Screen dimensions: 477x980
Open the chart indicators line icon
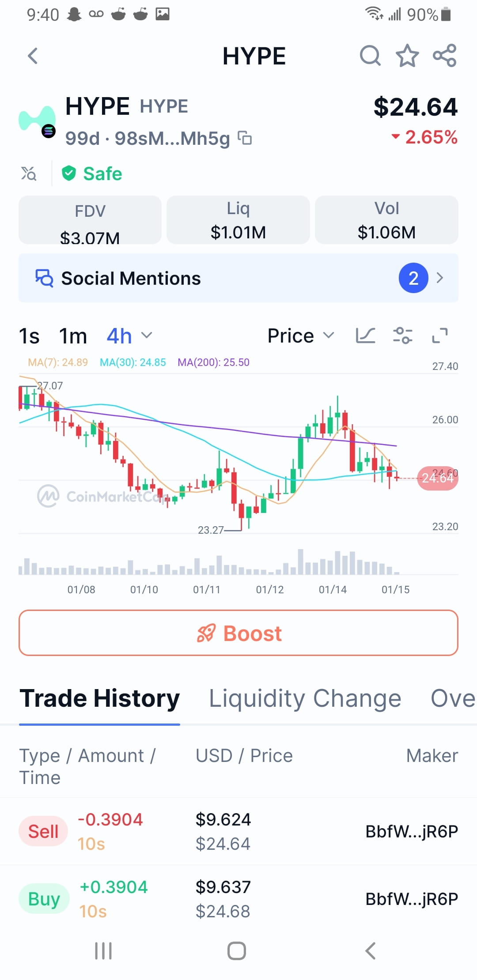pos(365,336)
